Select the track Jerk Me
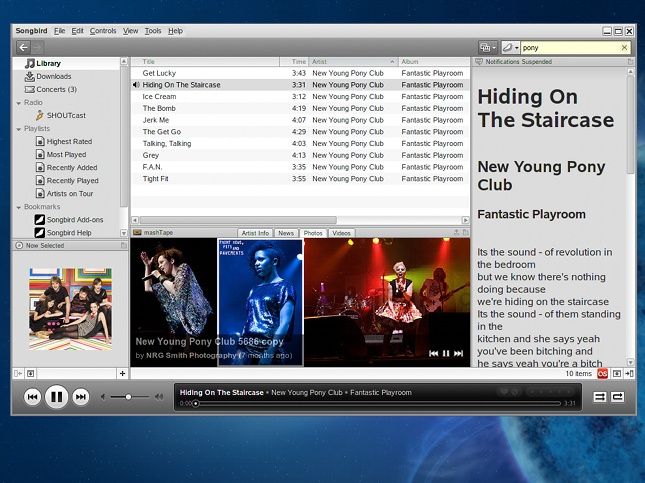The height and width of the screenshot is (483, 645). [300, 120]
